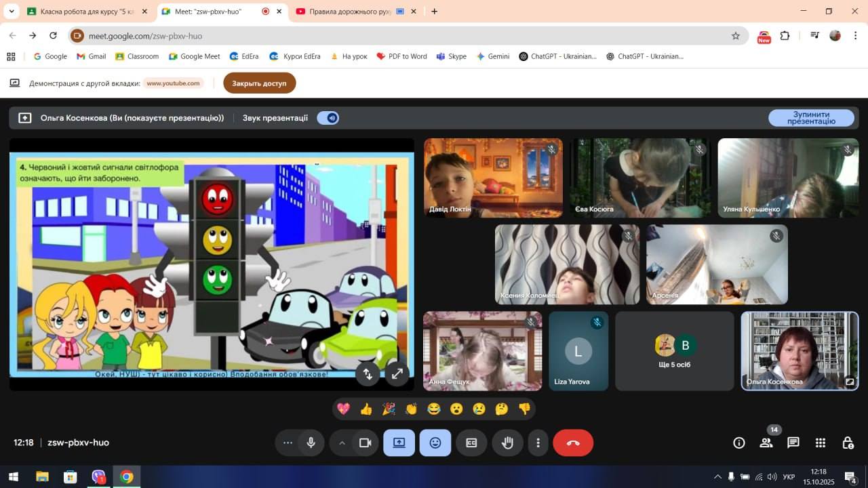
Task: Mute the microphone
Action: point(311,443)
